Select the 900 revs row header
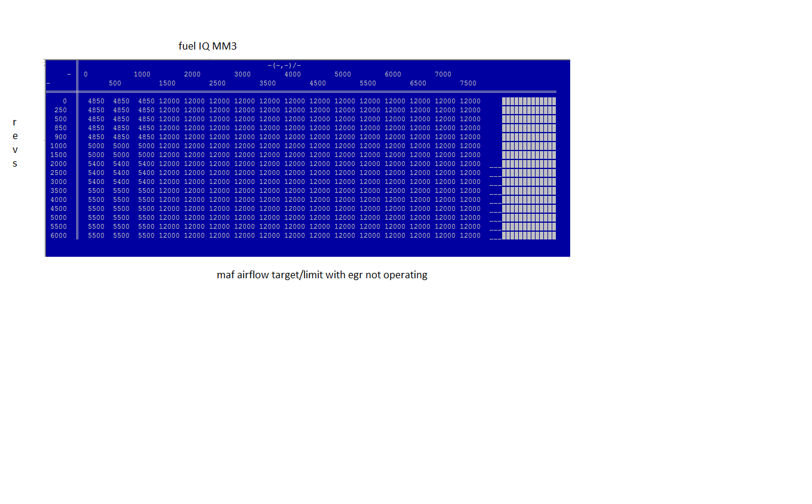The image size is (812, 504). [x=60, y=137]
